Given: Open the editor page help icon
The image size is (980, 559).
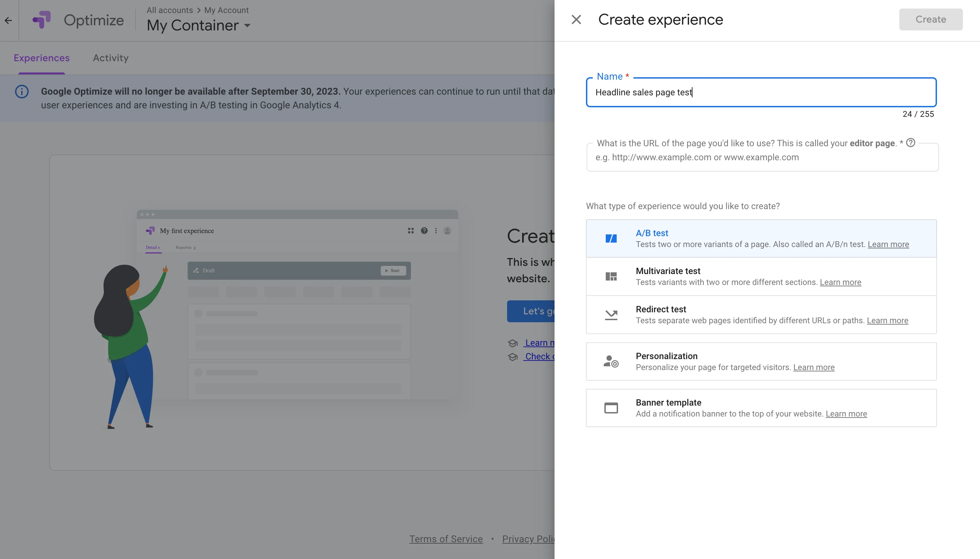Looking at the screenshot, I should pyautogui.click(x=910, y=143).
